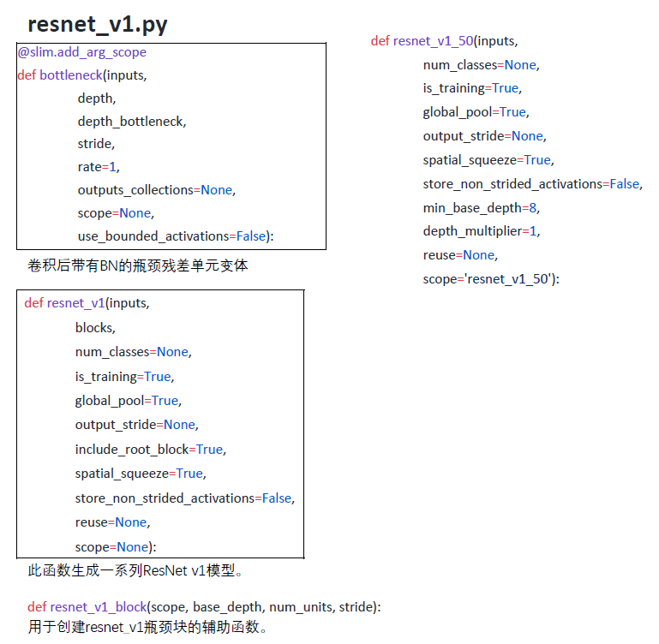This screenshot has height=644, width=659.
Task: Click 'depth_multiplier=1,' parameter
Action: (482, 231)
